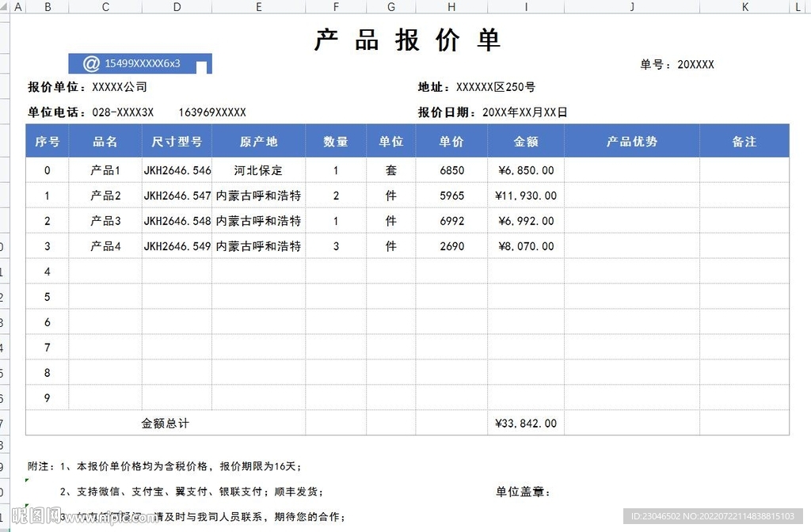This screenshot has height=532, width=811.
Task: Select unit price 5965 cell
Action: tap(451, 196)
